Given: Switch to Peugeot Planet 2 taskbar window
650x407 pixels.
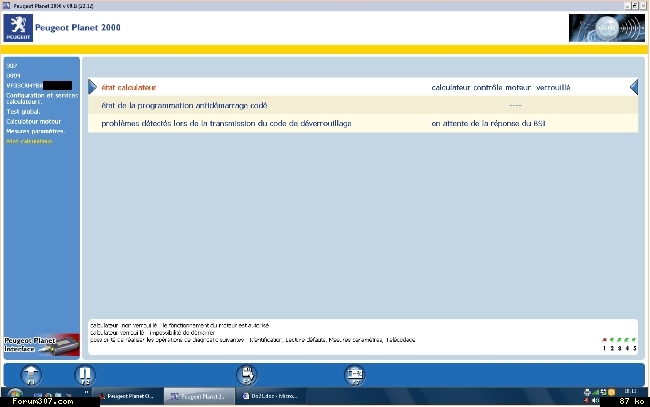Looking at the screenshot, I should (199, 397).
